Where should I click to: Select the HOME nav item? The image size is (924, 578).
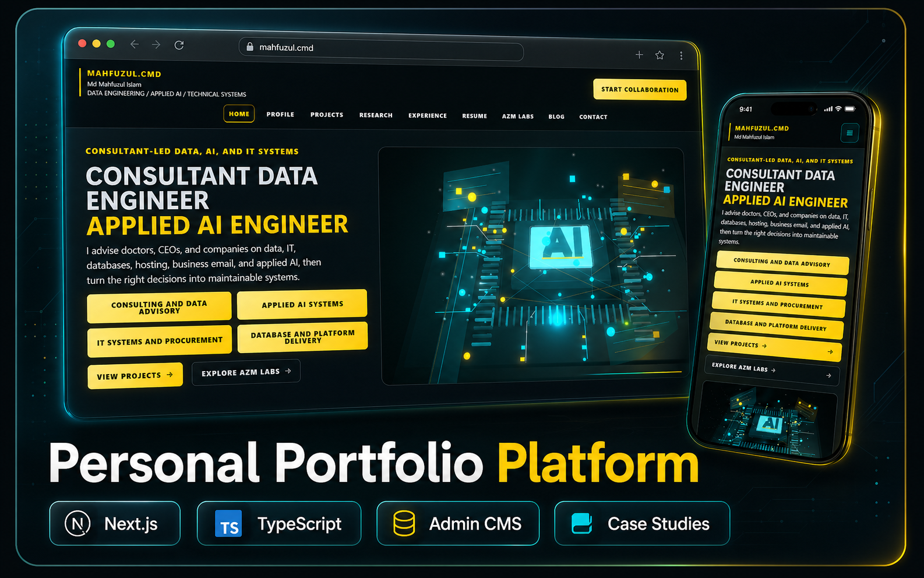(x=239, y=114)
